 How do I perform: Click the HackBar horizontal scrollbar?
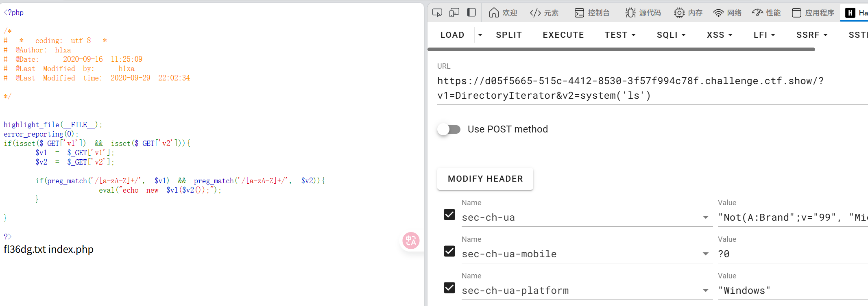click(621, 50)
